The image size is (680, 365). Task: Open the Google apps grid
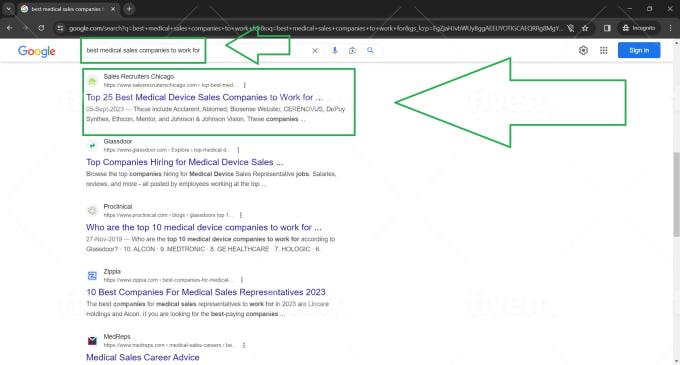604,50
